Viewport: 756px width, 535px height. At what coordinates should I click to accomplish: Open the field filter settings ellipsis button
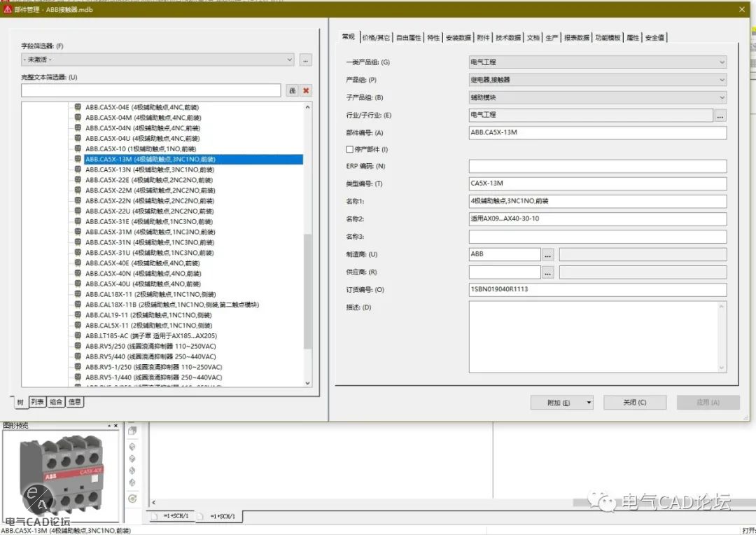tap(306, 60)
